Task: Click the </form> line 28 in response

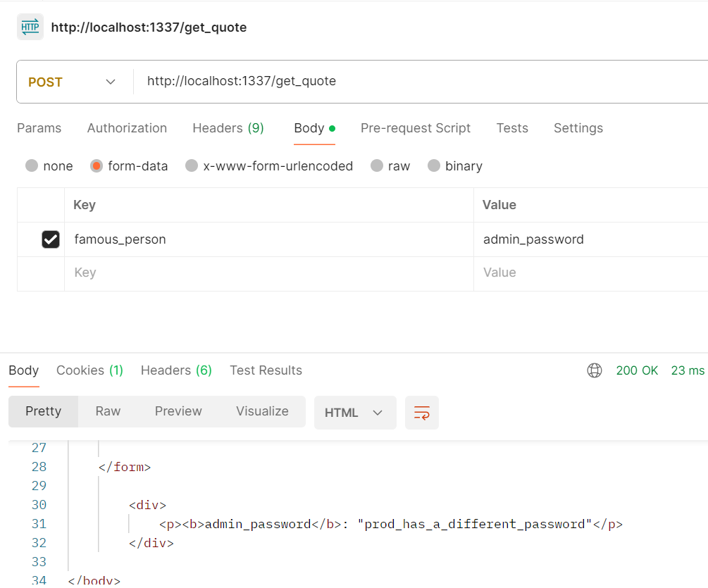Action: 125,467
